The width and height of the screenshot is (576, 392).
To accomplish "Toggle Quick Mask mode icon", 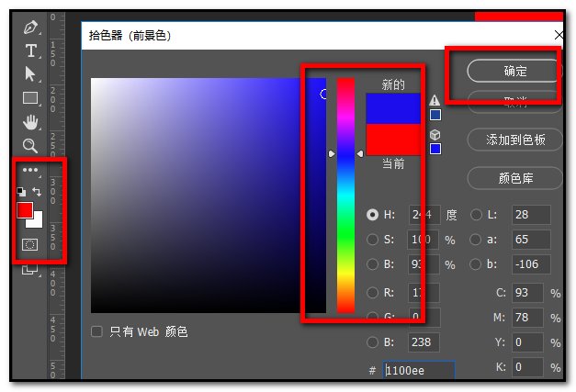I will tap(29, 244).
